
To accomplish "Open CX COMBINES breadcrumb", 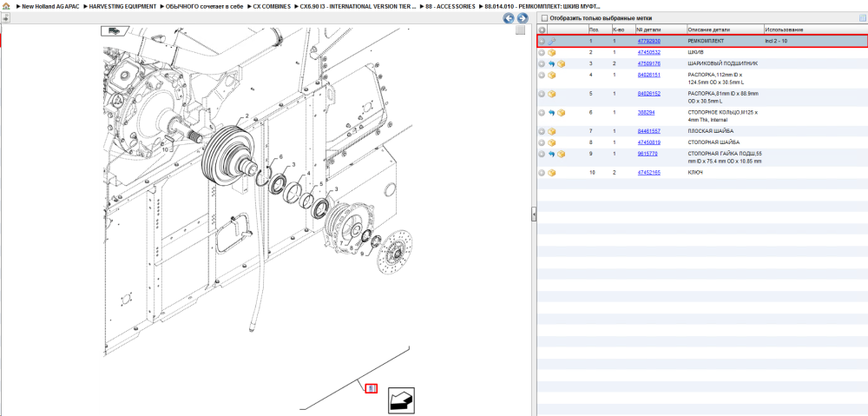I will (x=272, y=6).
